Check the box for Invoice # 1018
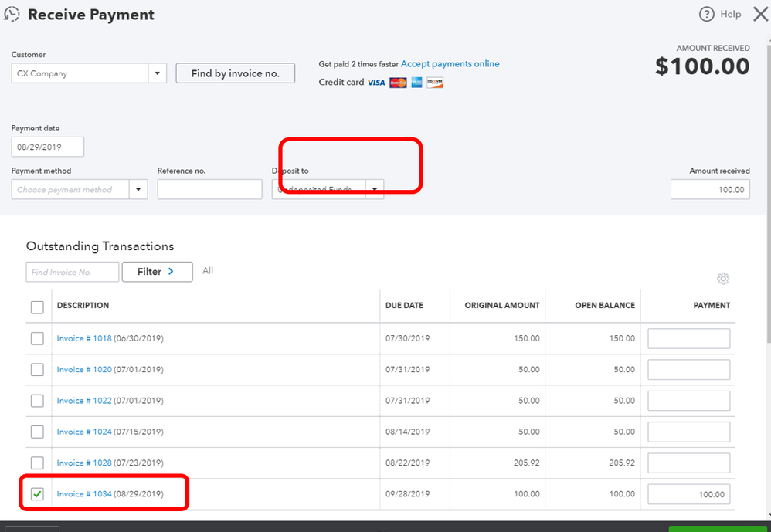This screenshot has height=532, width=771. tap(37, 338)
